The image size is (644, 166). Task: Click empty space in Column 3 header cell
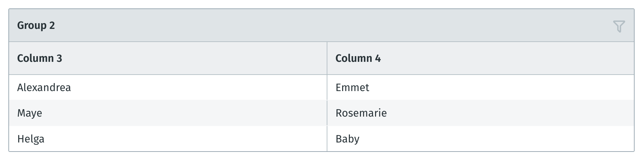click(195, 58)
